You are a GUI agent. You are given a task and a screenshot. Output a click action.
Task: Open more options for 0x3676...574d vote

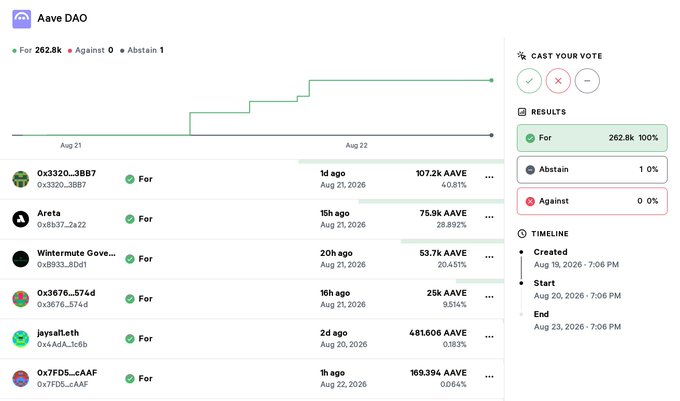click(489, 297)
